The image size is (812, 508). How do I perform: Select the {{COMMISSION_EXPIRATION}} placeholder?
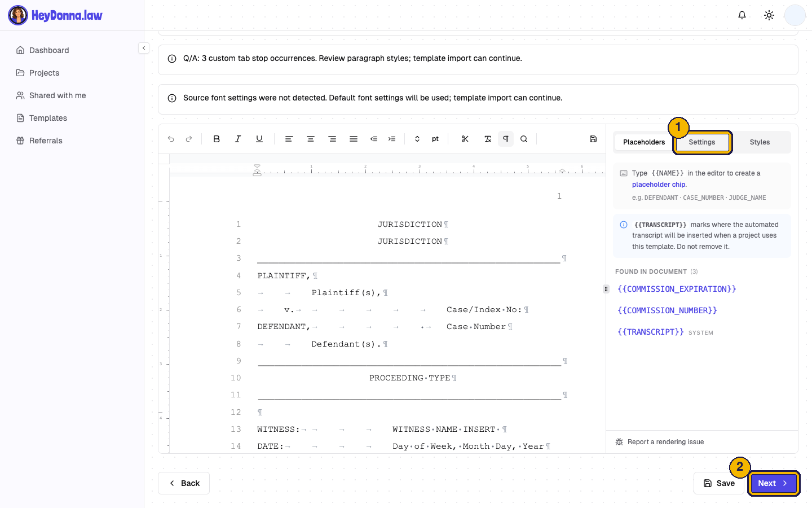tap(677, 289)
